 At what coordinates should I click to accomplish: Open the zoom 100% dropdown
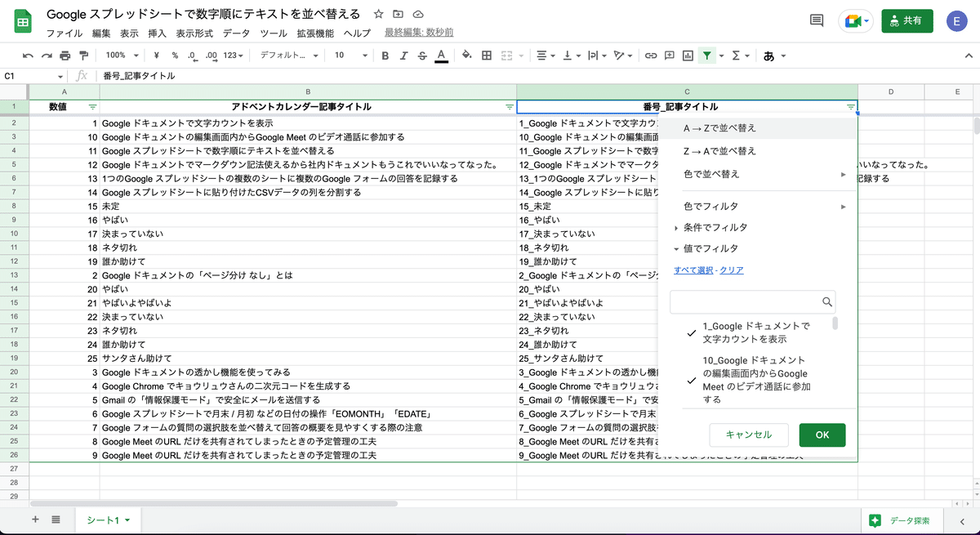[122, 56]
